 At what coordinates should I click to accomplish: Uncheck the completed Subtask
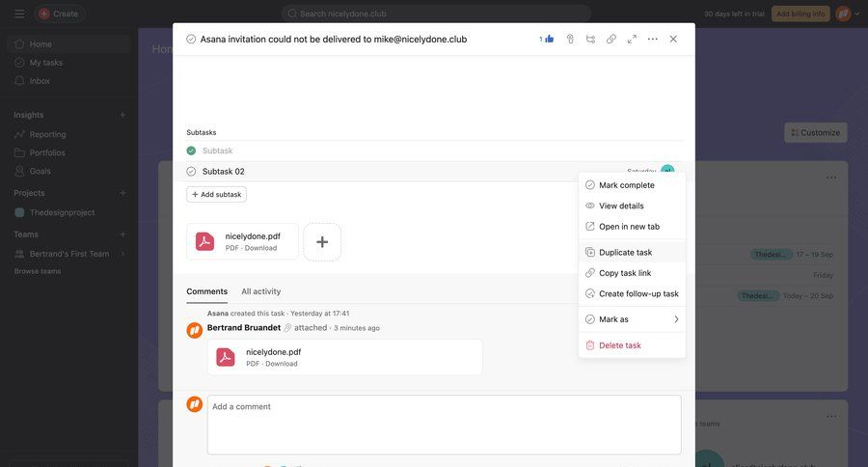[x=191, y=151]
